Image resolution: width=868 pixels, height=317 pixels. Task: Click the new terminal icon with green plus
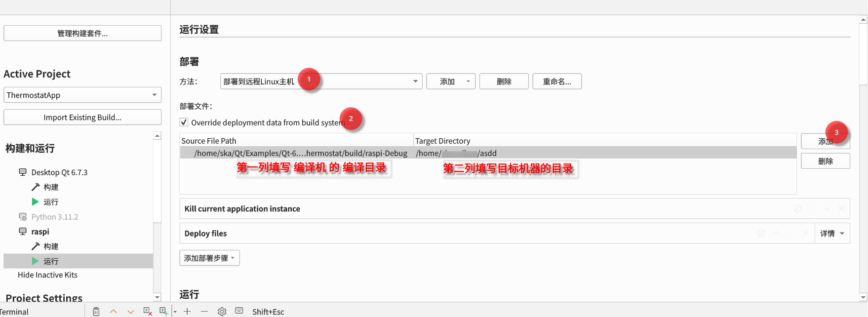coord(163,311)
